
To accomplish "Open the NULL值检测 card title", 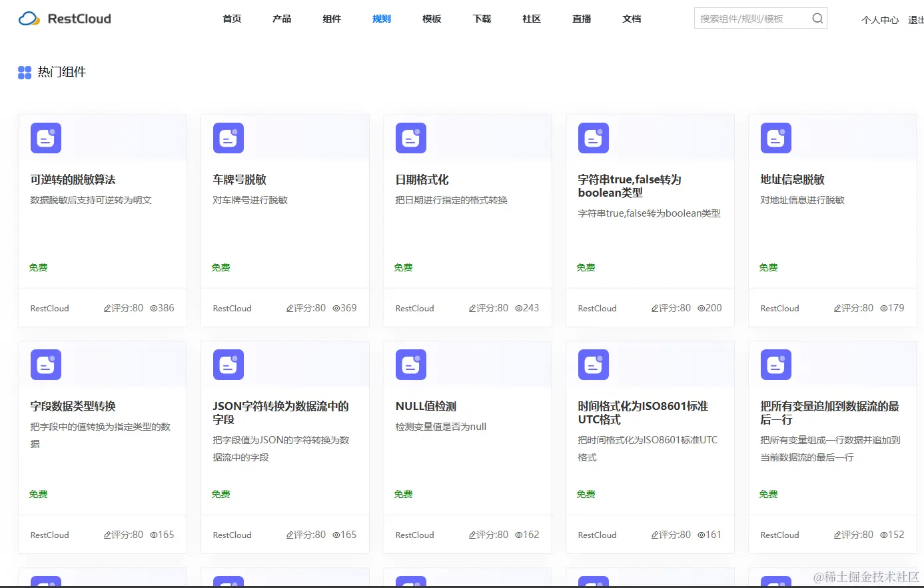I will [426, 406].
